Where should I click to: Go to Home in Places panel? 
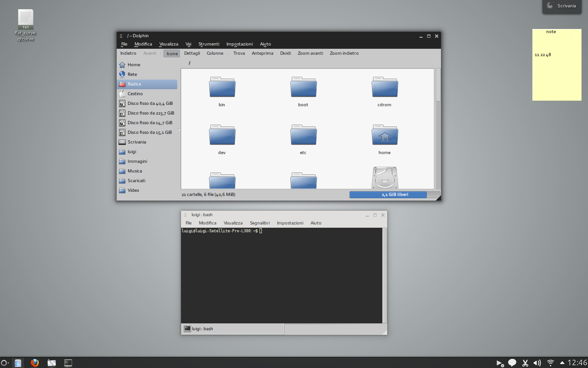(147, 65)
